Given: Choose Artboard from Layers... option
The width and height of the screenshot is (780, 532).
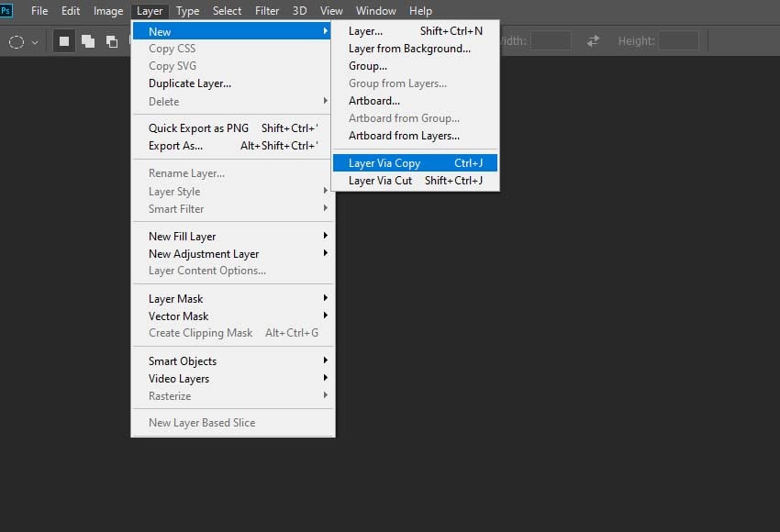Looking at the screenshot, I should click(x=416, y=135).
